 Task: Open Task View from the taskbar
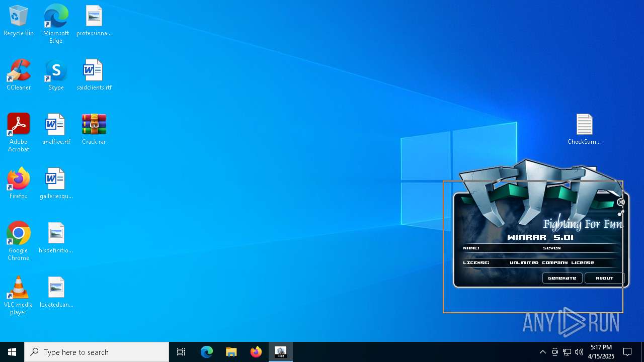pos(181,352)
